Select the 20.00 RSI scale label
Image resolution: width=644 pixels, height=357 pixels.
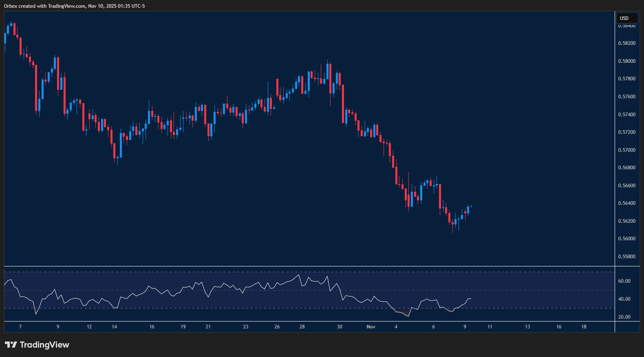pos(624,317)
